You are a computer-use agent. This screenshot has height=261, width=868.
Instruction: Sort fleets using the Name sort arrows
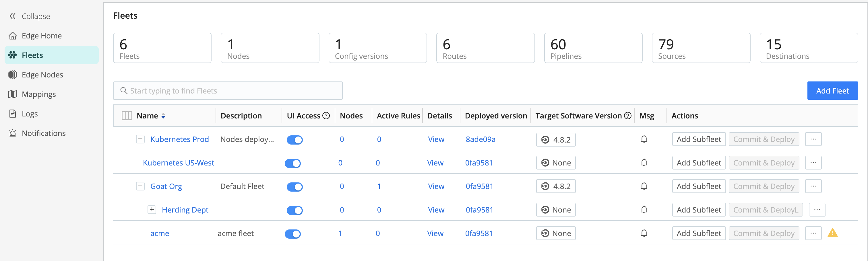point(163,116)
